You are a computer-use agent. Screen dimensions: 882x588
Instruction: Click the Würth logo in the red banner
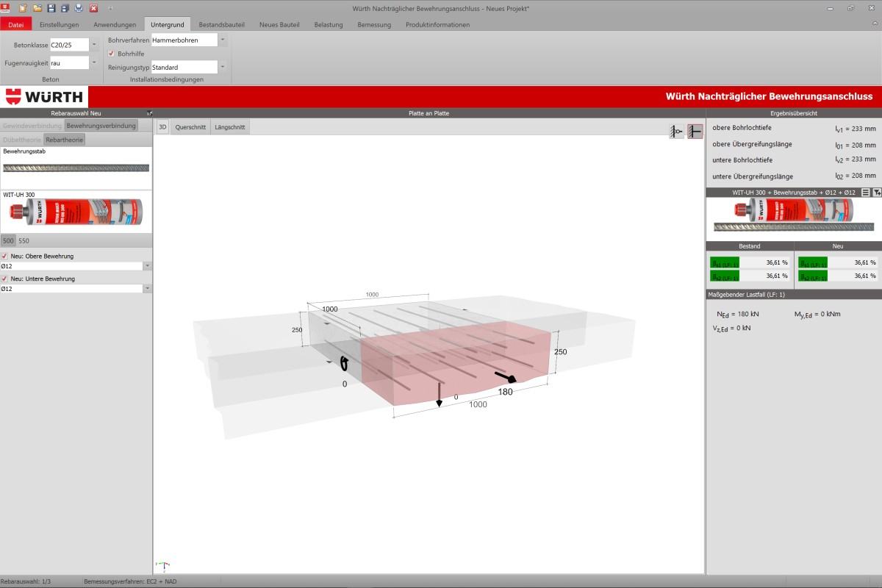44,97
